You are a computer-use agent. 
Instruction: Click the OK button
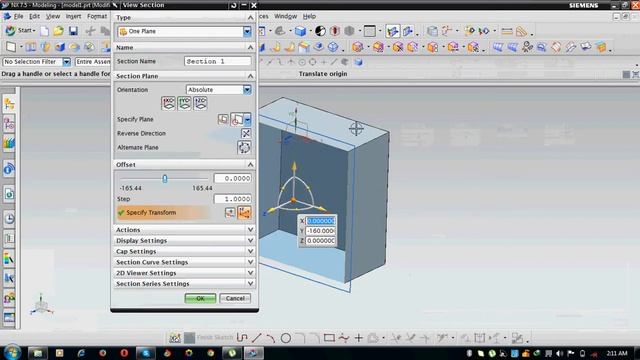point(200,298)
